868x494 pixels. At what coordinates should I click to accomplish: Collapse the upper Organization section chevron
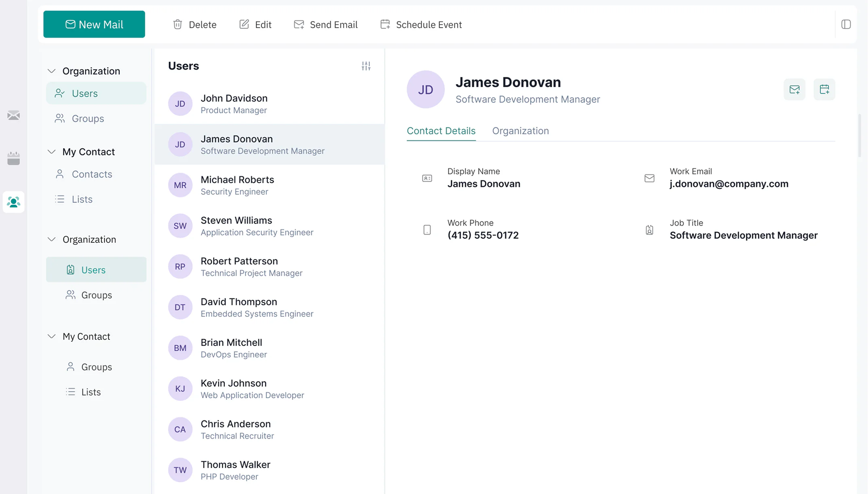pyautogui.click(x=51, y=71)
